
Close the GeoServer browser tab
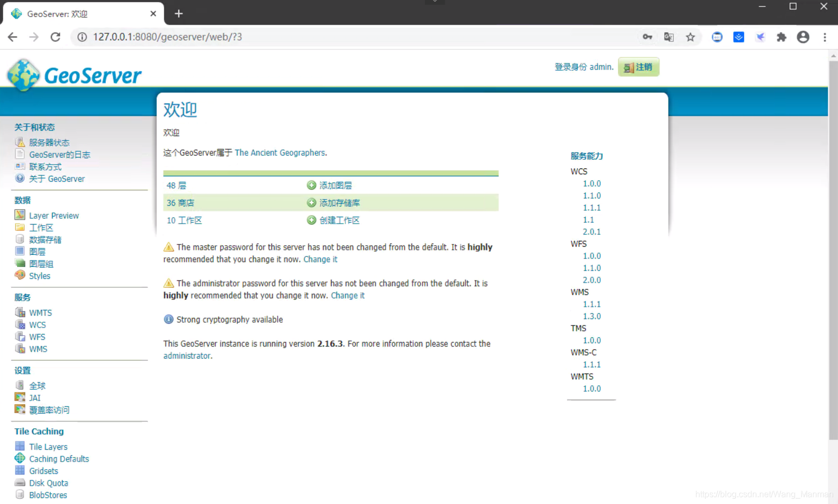pos(153,14)
